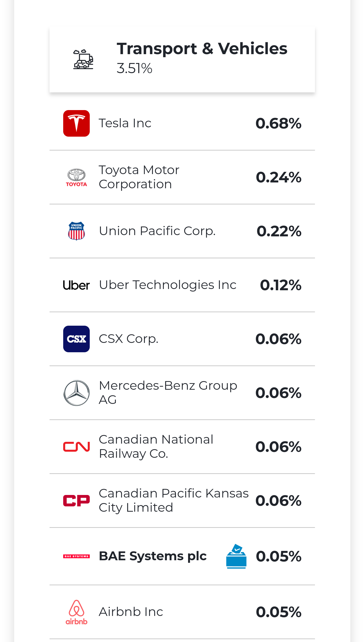Screen dimensions: 364x642
Task: Select the Tesla Inc company name
Action: click(125, 123)
